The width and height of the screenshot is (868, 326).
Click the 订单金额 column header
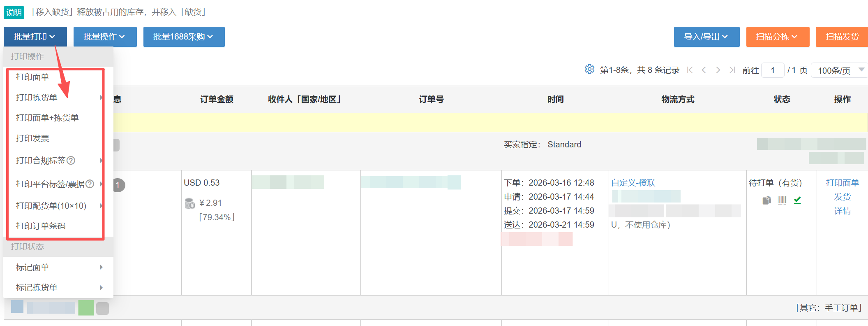tap(217, 99)
